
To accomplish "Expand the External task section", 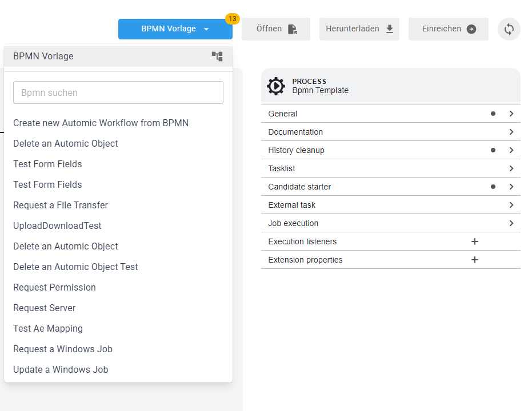I will tap(390, 205).
